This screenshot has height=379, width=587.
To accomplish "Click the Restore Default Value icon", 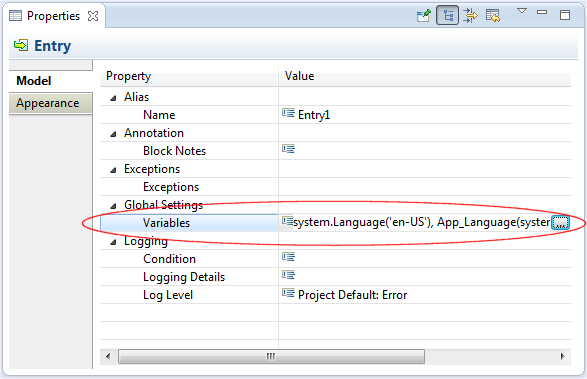I will 493,16.
